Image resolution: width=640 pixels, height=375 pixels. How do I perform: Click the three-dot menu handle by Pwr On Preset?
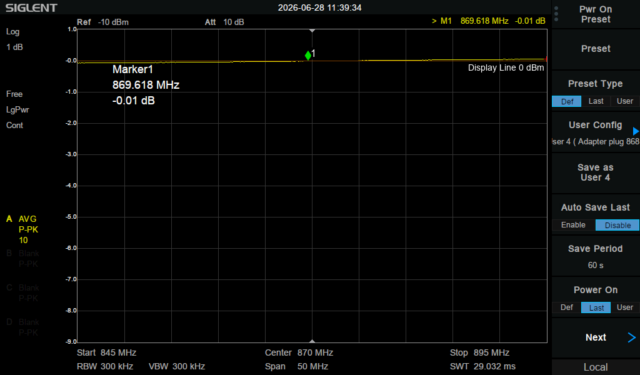point(556,13)
